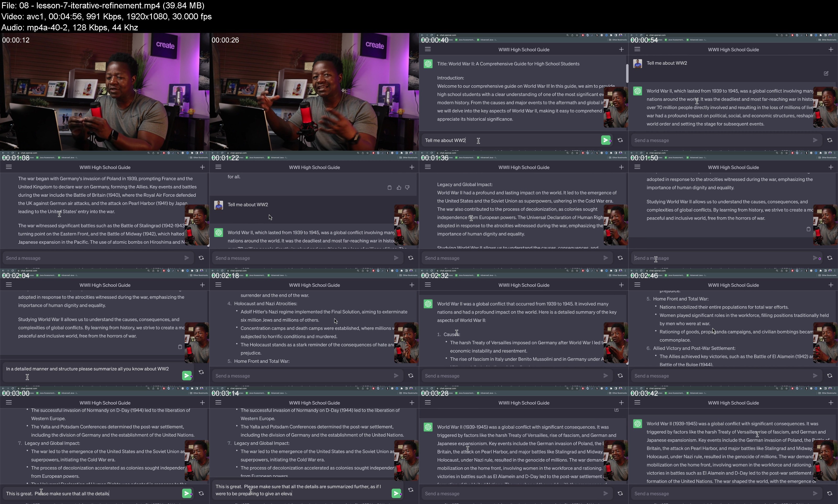This screenshot has height=504, width=838.
Task: Click the green send button in the 00:03:00 frame
Action: tap(186, 493)
